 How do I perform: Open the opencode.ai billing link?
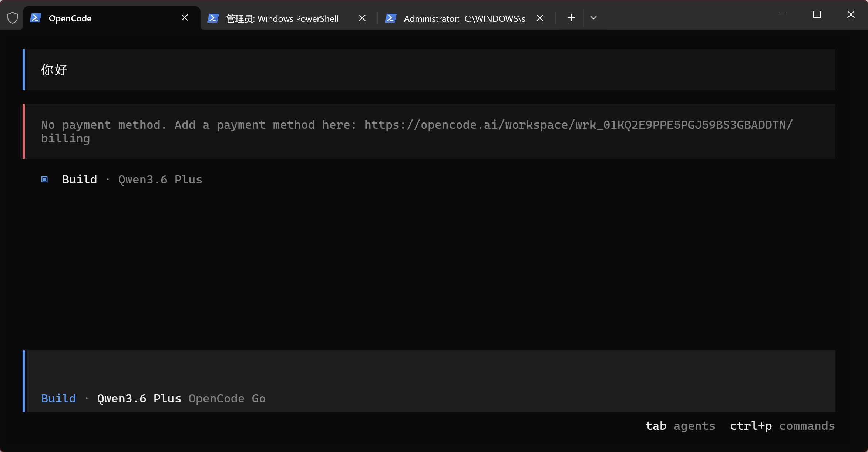(578, 125)
